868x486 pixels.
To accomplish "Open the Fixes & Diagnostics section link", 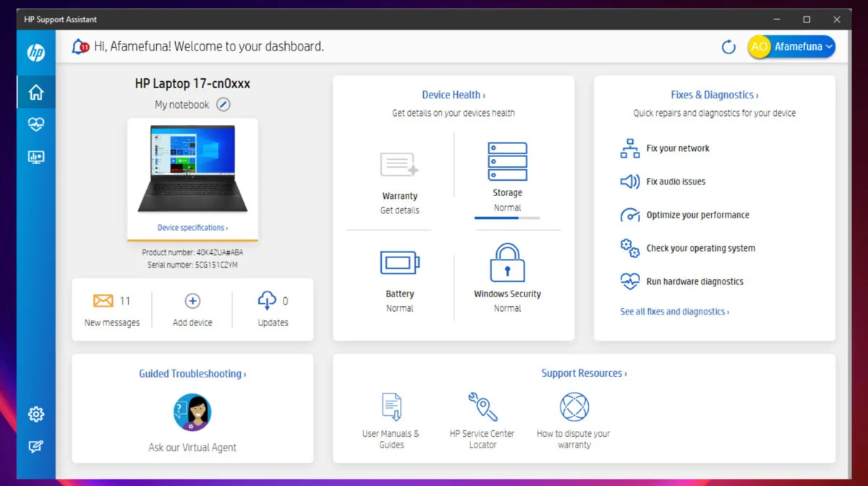I will point(715,95).
